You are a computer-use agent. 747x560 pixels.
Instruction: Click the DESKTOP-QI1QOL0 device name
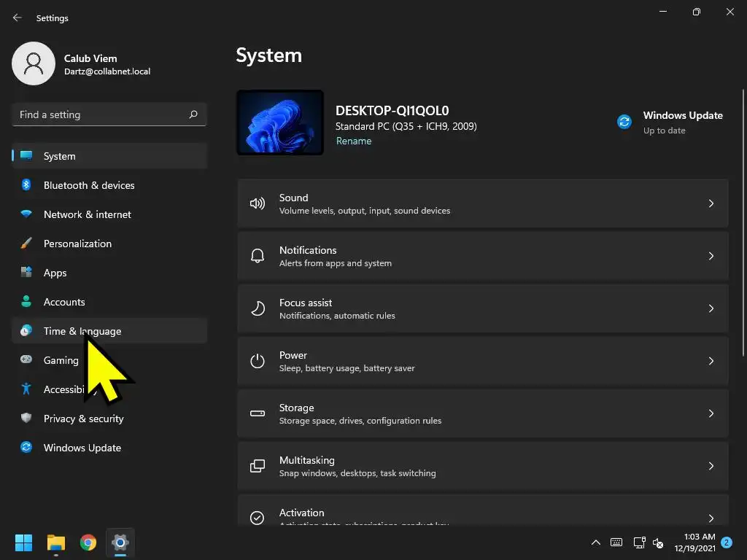pyautogui.click(x=392, y=111)
